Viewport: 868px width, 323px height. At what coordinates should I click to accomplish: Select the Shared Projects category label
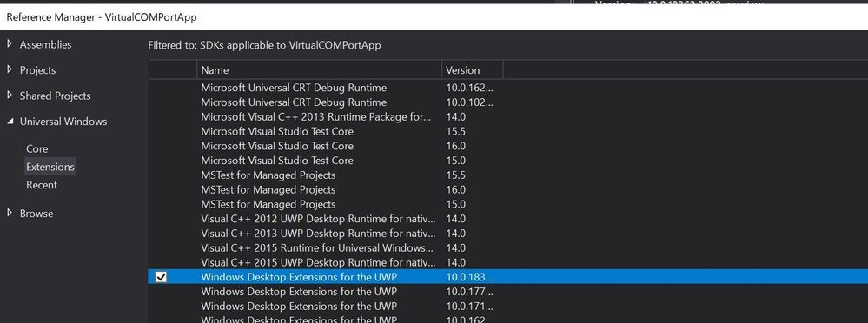coord(55,96)
